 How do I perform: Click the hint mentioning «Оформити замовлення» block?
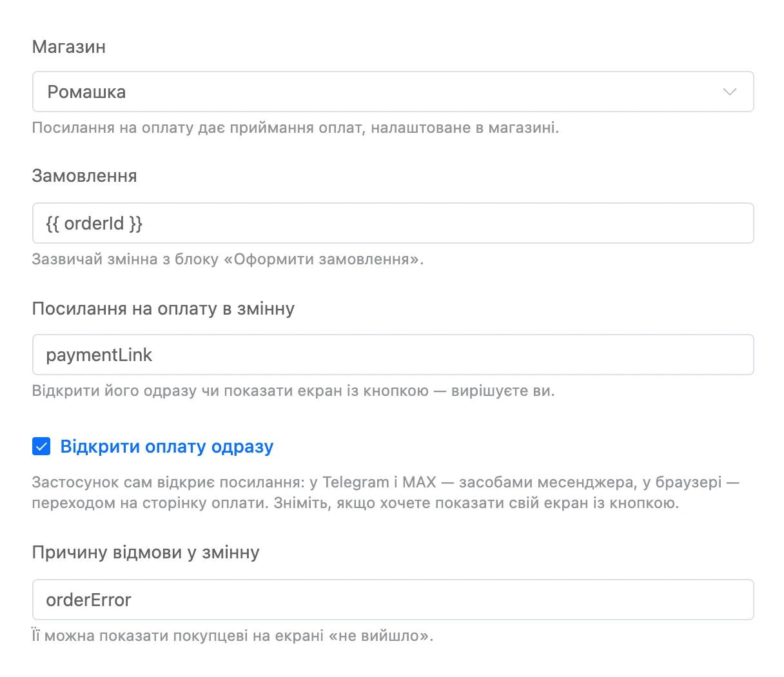click(228, 259)
